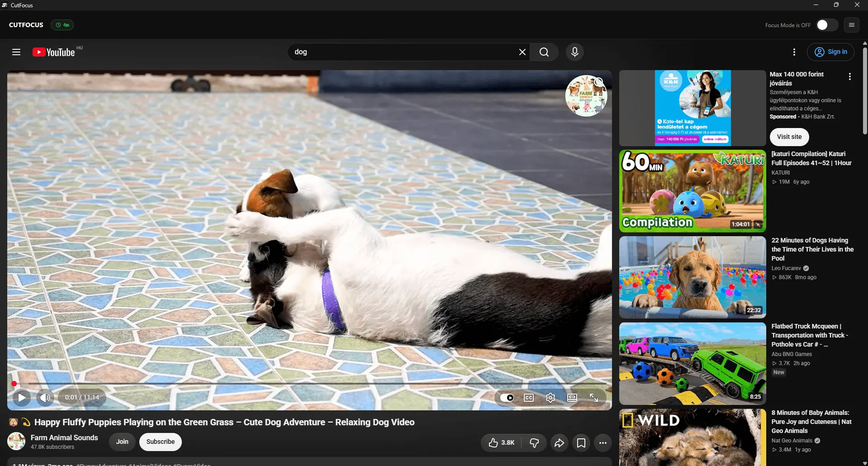Toggle the autoplay switch in the player

(x=507, y=398)
